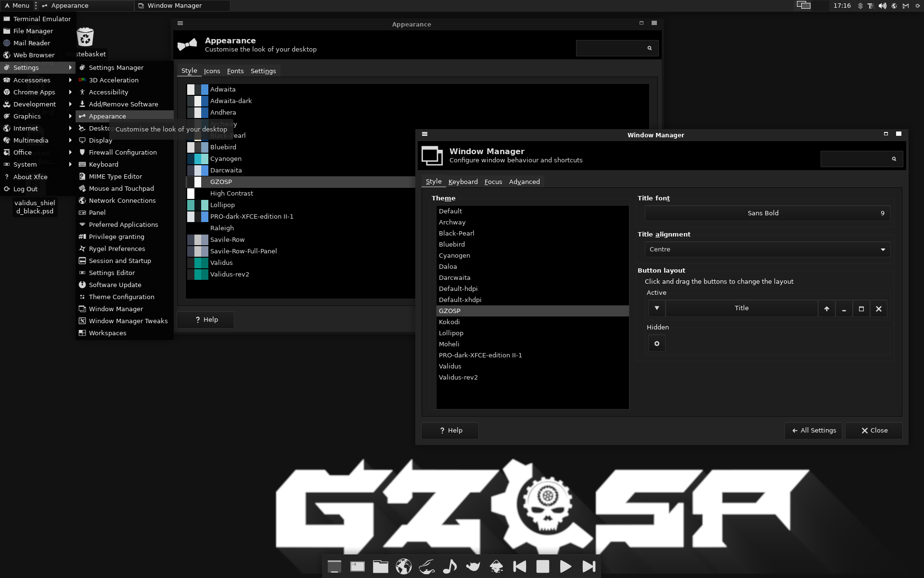The height and width of the screenshot is (578, 924).
Task: Open the volume speaker tray icon
Action: point(882,6)
